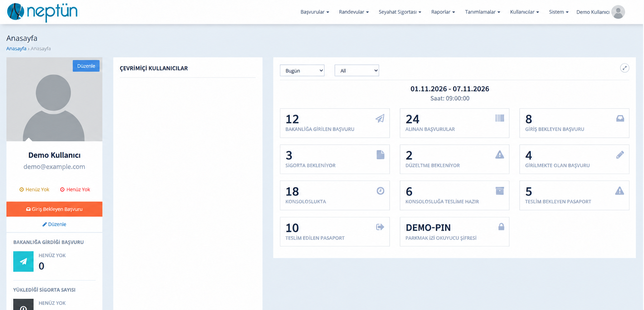
Task: Click the Çevrimiçi Kullanıcılar heading
Action: pos(154,68)
